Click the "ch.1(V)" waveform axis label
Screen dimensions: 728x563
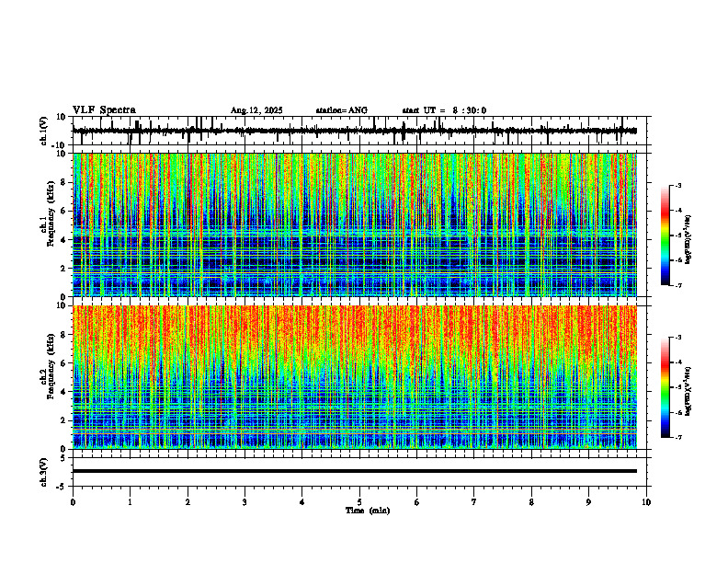tap(44, 131)
